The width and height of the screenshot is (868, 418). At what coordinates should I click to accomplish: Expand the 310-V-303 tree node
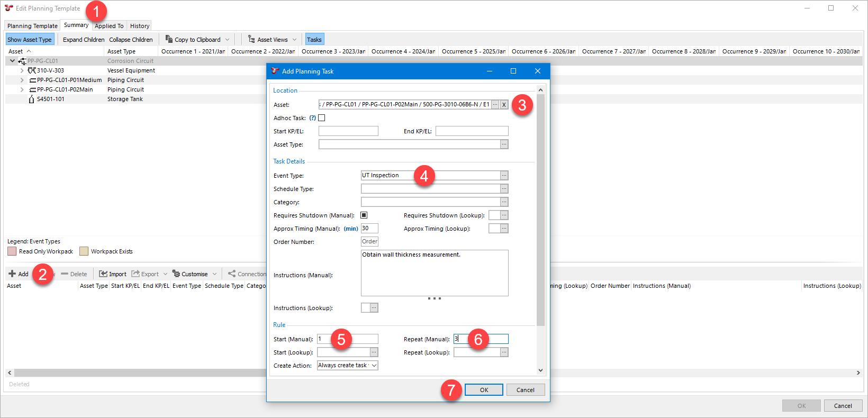(22, 70)
